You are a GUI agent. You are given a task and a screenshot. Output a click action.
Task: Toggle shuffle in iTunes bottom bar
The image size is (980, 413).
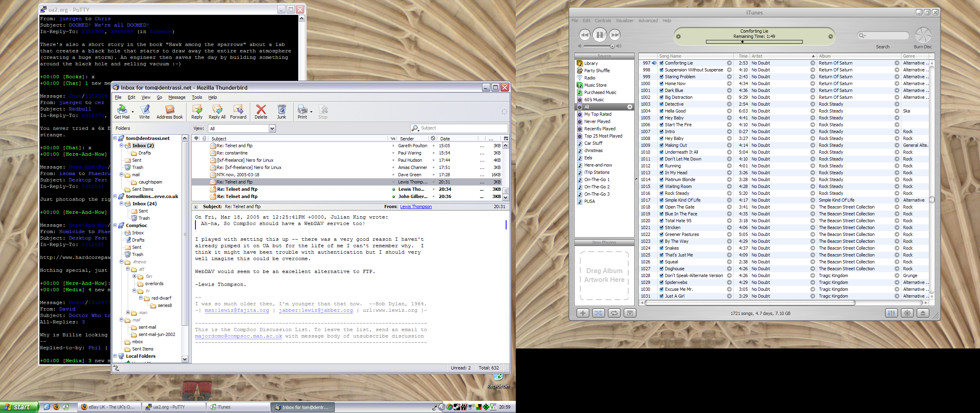pyautogui.click(x=598, y=313)
